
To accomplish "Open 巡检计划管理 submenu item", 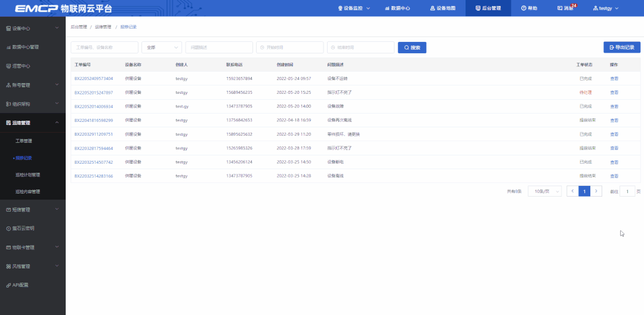I will tap(28, 175).
